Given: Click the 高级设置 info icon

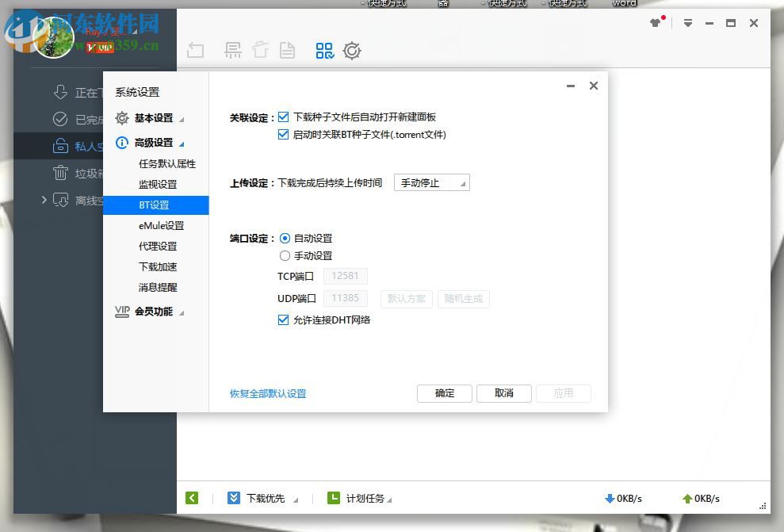Looking at the screenshot, I should coord(121,143).
